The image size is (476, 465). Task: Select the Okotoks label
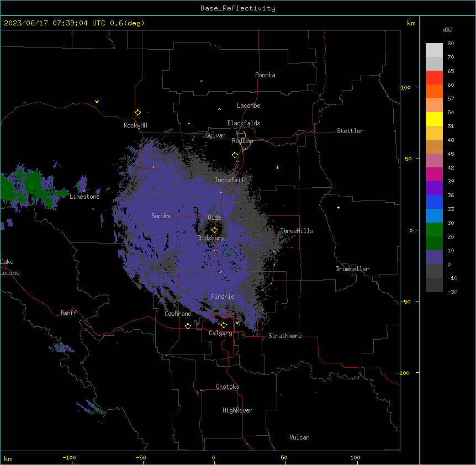[x=228, y=387]
